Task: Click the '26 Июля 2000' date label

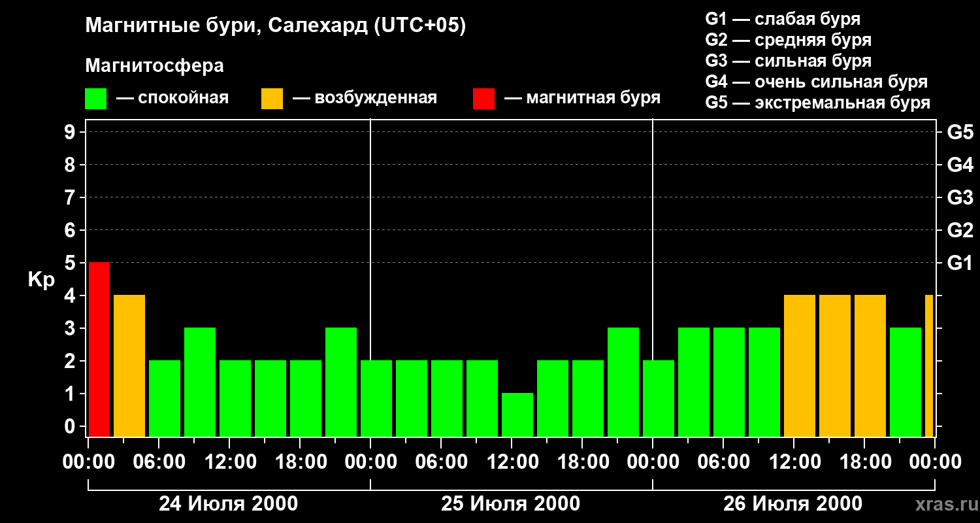Action: (793, 504)
